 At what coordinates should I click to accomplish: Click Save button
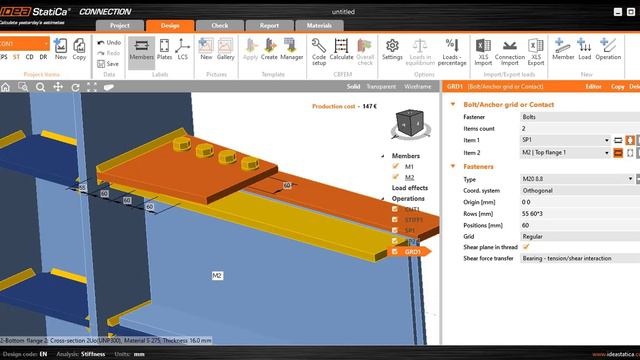(108, 64)
